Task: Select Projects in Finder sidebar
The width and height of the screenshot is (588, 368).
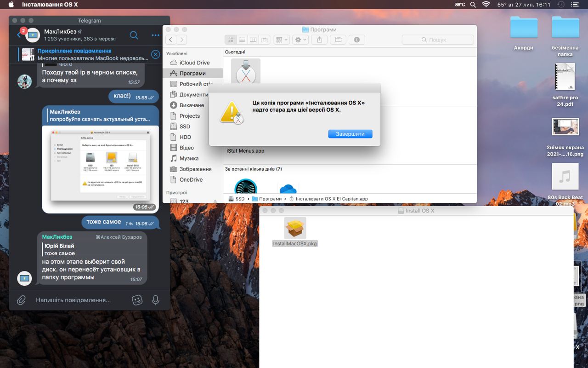Action: point(192,116)
